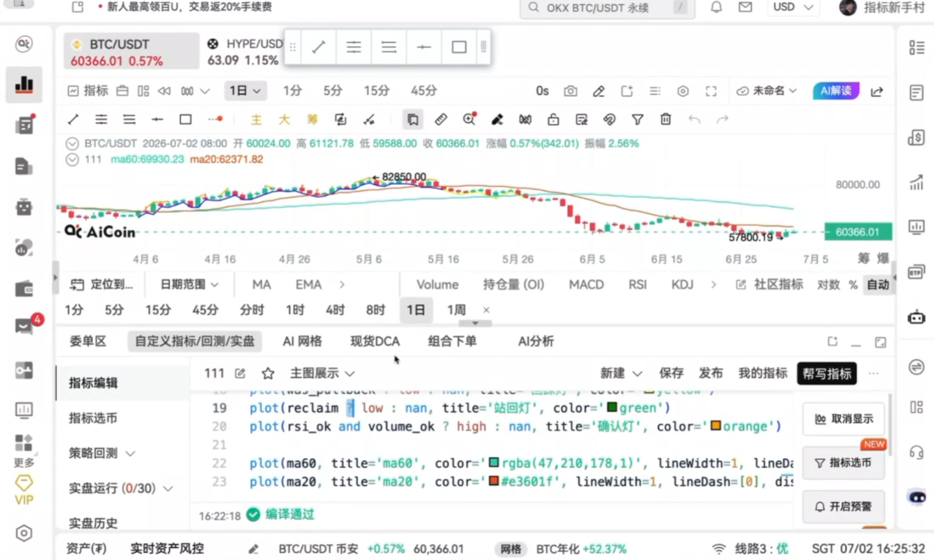Click the floating toolbar trend line tool
Viewport: 934px width, 560px height.
click(319, 47)
